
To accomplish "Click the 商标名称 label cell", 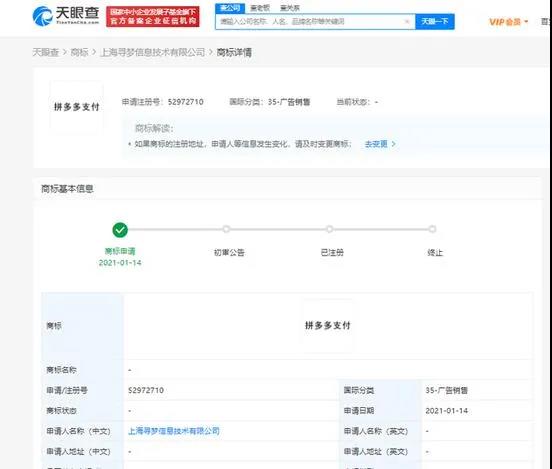I will (x=82, y=370).
